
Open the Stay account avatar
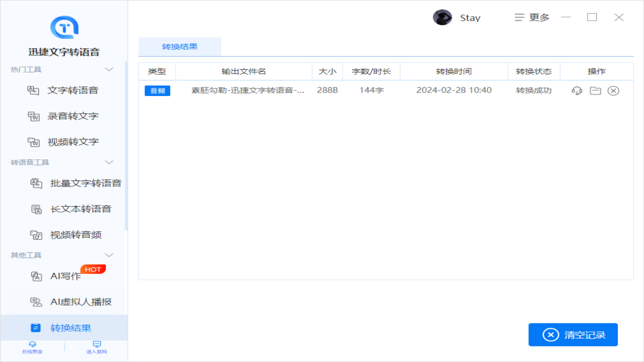(x=442, y=17)
